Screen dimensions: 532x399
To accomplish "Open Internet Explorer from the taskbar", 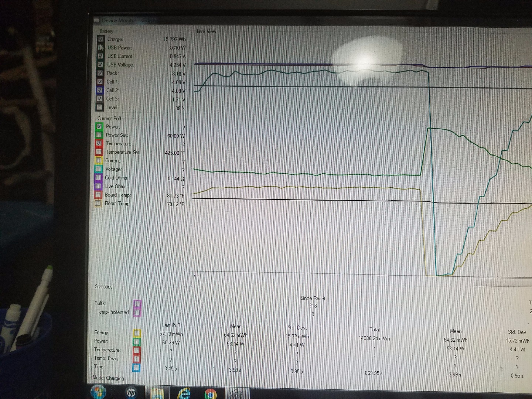I will pos(184,393).
